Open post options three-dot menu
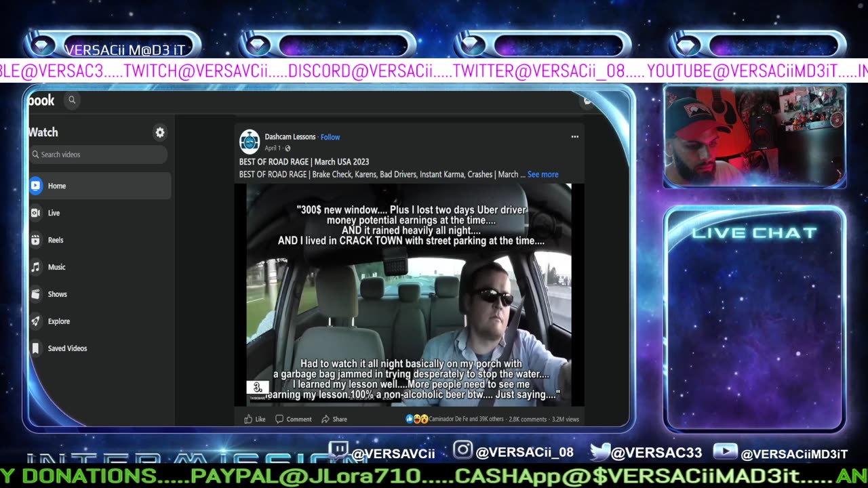Viewport: 868px width, 488px height. [x=575, y=137]
